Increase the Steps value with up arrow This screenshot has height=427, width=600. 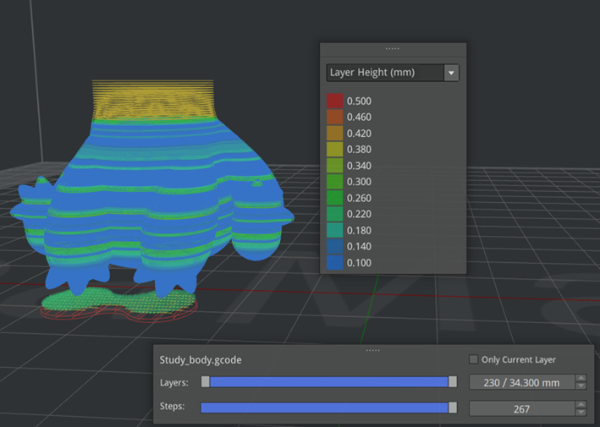581,404
